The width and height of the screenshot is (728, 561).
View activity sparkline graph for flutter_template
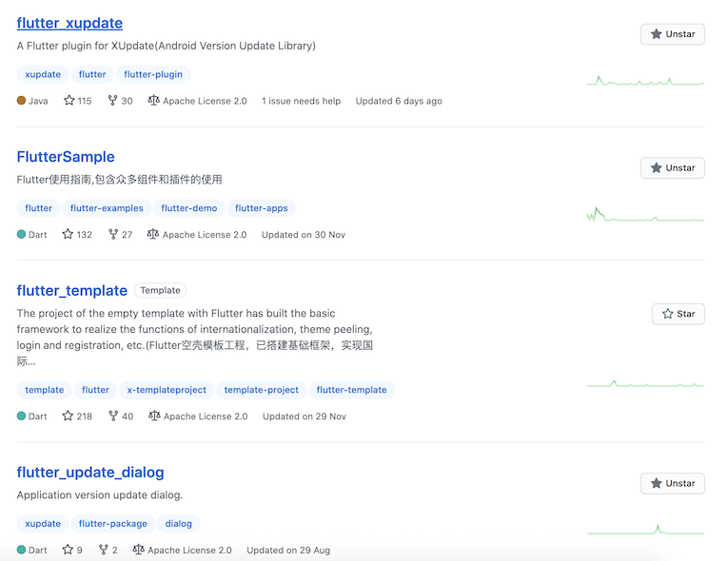(645, 384)
